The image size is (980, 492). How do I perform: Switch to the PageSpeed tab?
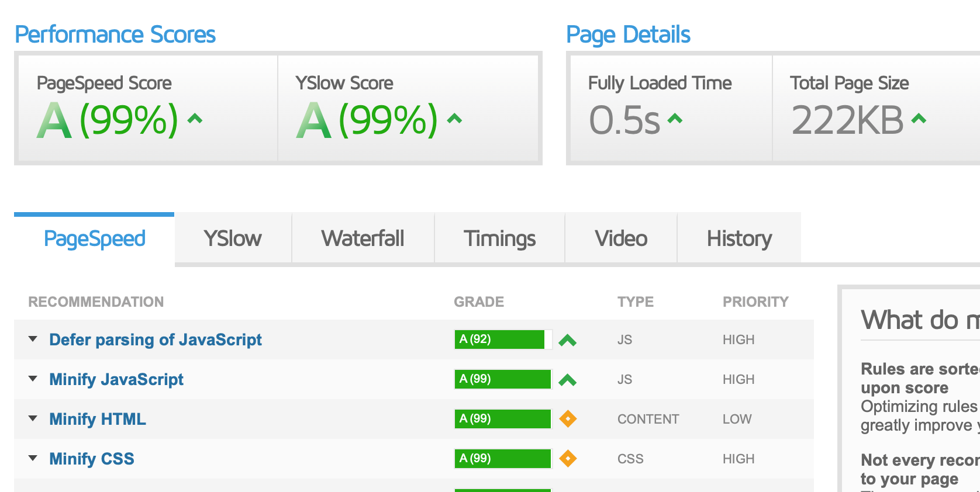[94, 238]
